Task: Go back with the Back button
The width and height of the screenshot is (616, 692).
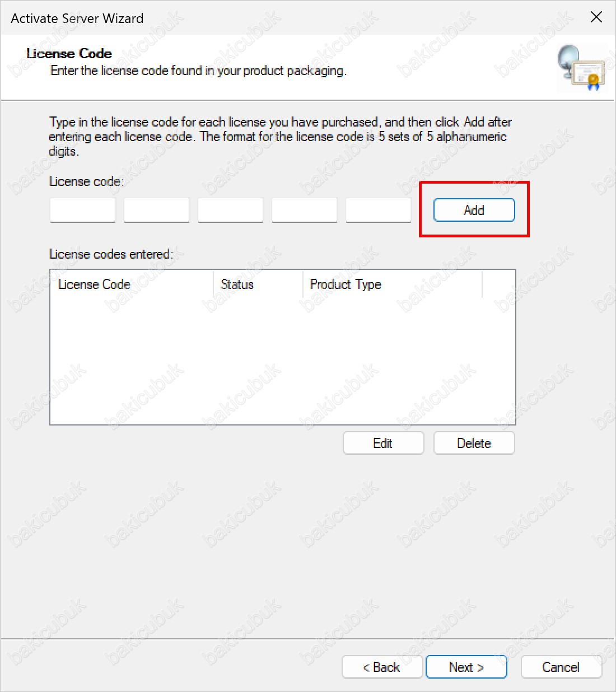Action: 382,667
